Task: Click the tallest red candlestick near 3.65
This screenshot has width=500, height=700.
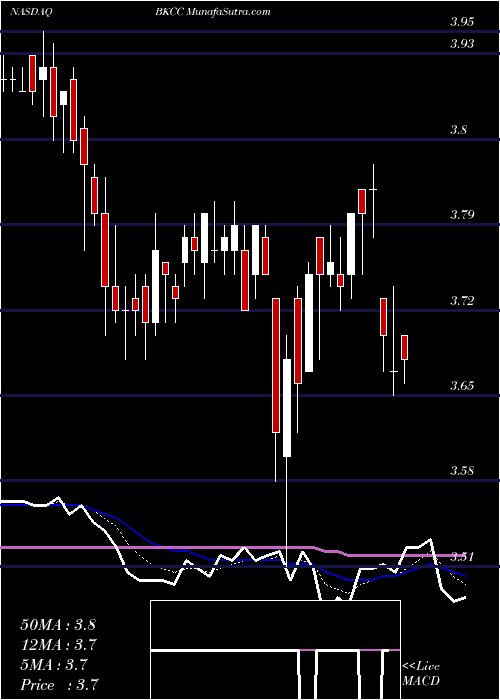Action: click(x=276, y=365)
